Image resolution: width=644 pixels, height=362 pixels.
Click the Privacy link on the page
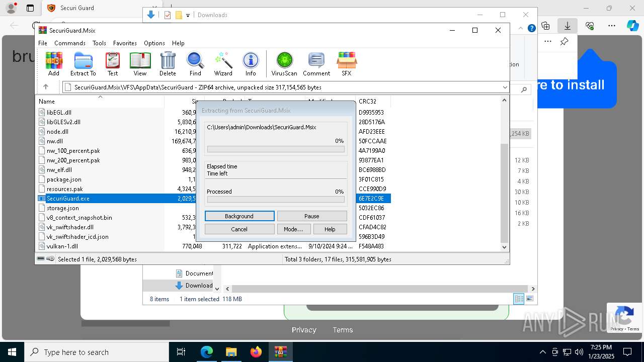tap(304, 330)
